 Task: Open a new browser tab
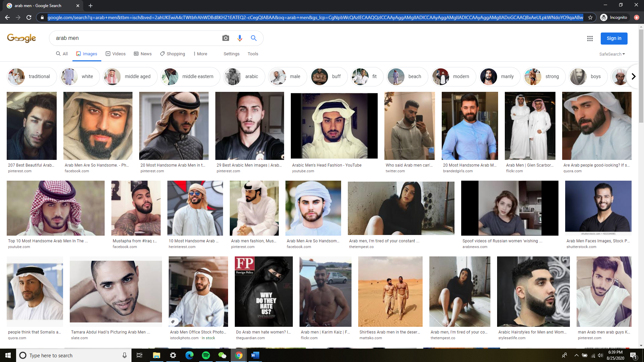91,6
